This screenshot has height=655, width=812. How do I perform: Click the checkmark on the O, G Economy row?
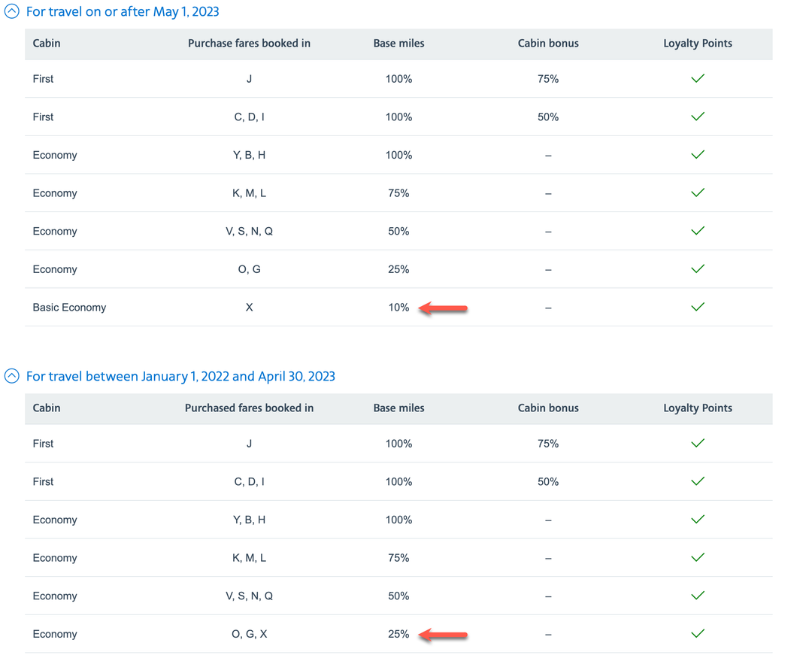tap(697, 268)
